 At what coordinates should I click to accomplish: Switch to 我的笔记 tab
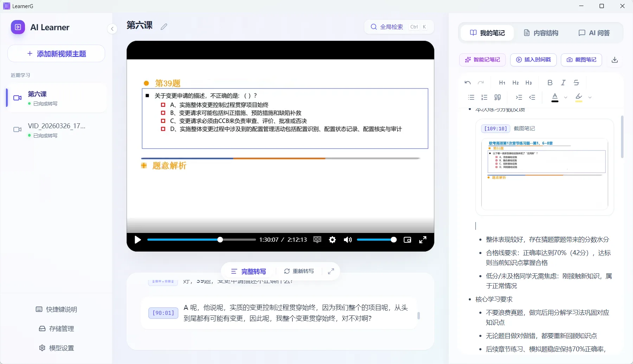[x=487, y=33]
